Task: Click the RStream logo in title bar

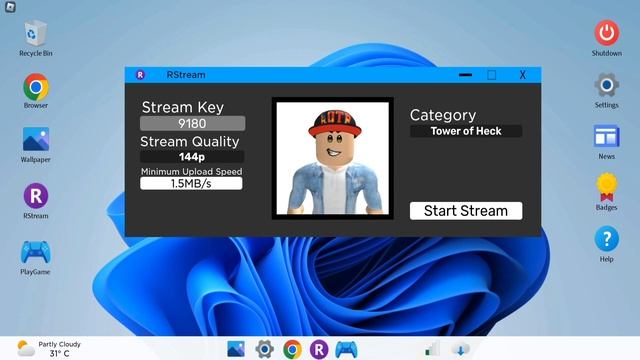Action: pos(140,75)
